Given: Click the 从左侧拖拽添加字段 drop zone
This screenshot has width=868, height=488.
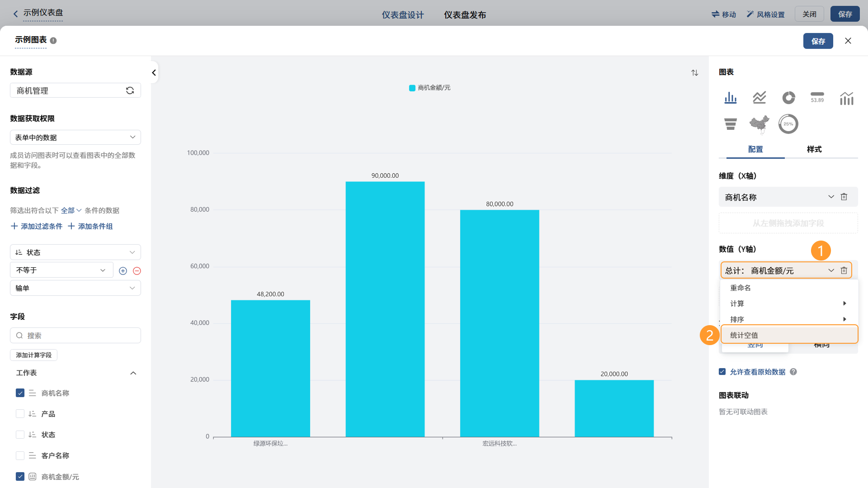Looking at the screenshot, I should click(x=788, y=223).
